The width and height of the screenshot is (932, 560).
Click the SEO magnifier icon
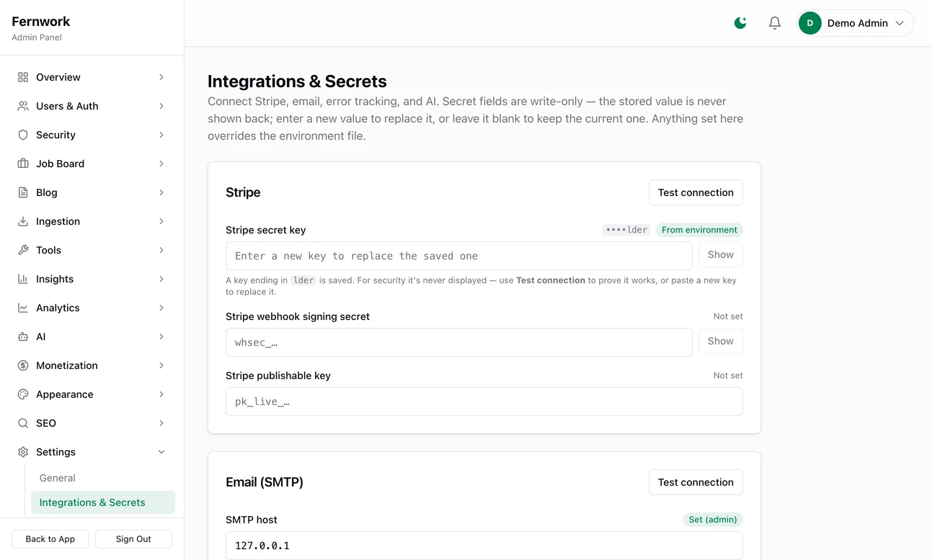tap(23, 423)
